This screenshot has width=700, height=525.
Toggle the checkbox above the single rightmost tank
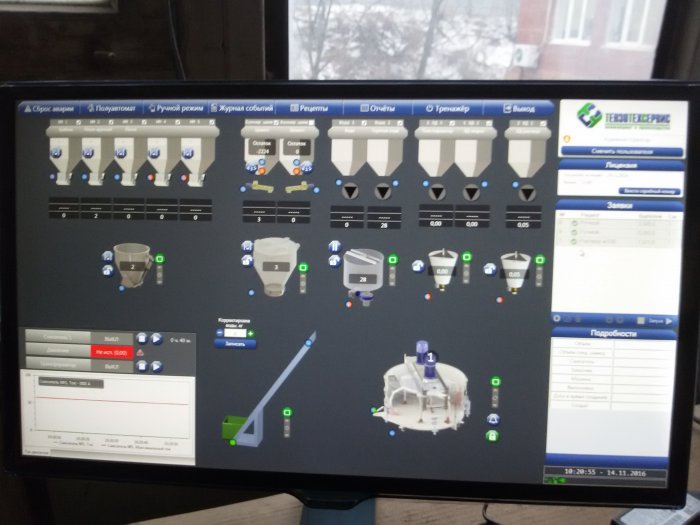click(x=543, y=123)
